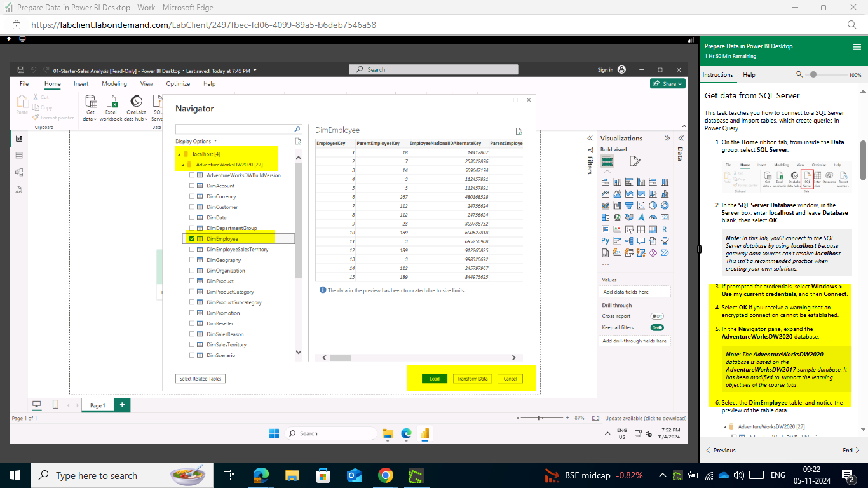Select the treemap visual

click(606, 217)
